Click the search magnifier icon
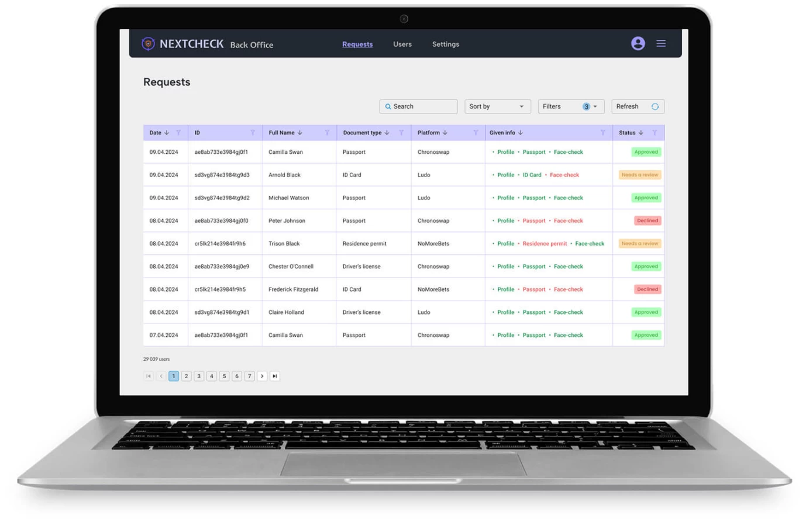Image resolution: width=806 pixels, height=532 pixels. click(x=388, y=106)
